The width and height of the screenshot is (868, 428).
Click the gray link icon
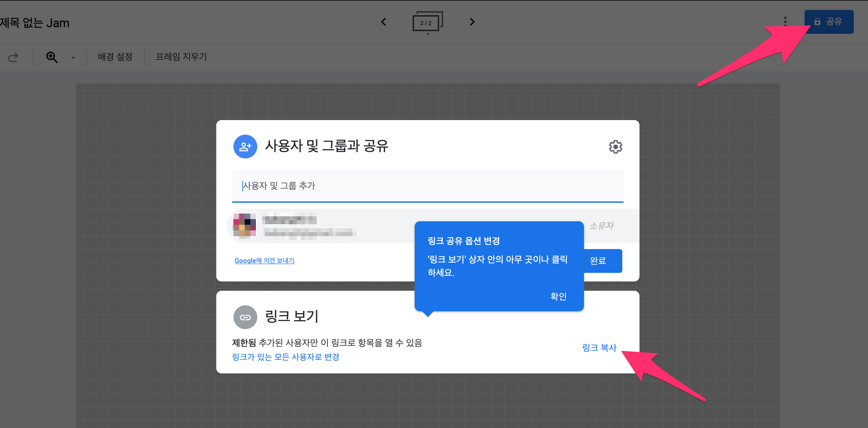245,317
